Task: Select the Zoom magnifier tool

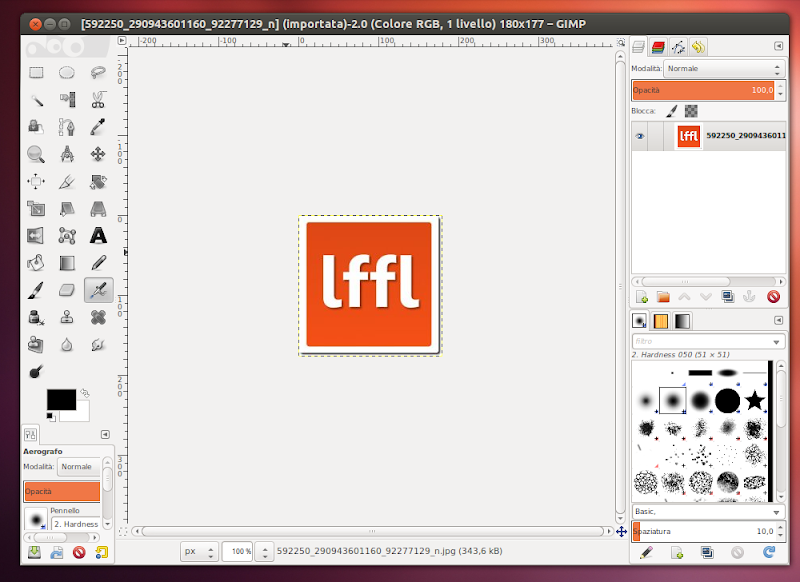Action: point(36,154)
